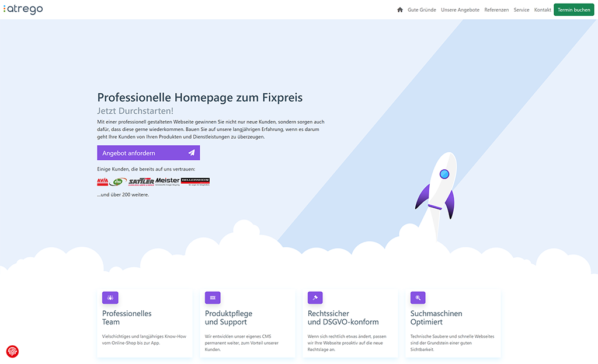Screen dimensions: 598x364
Task: Go to Unsere Angebote section
Action: click(x=460, y=10)
